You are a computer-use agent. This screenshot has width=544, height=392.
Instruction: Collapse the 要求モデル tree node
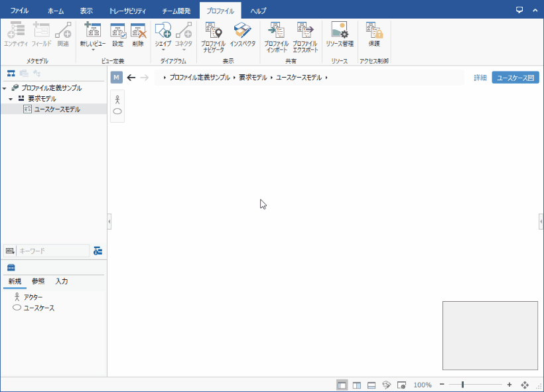pos(12,98)
